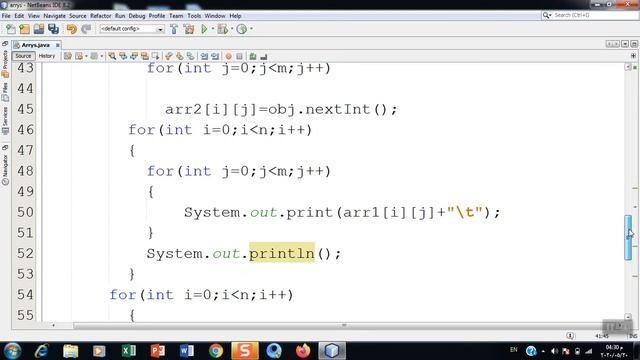Open the Services side panel tab
640x360 pixels.
tap(5, 120)
